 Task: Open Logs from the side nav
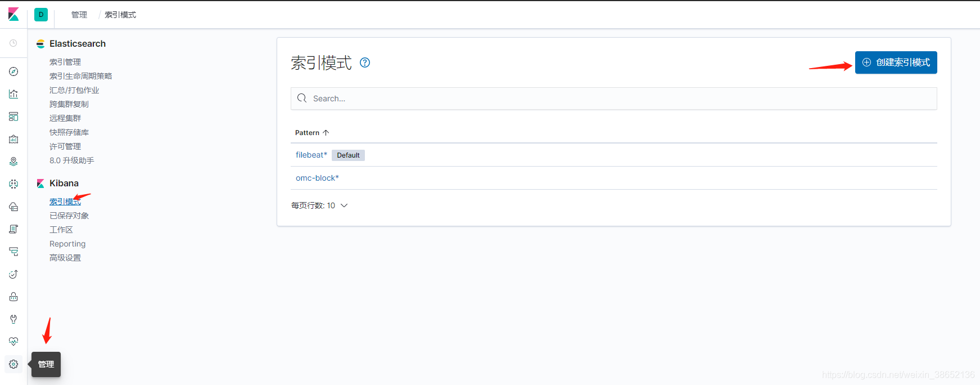[13, 229]
